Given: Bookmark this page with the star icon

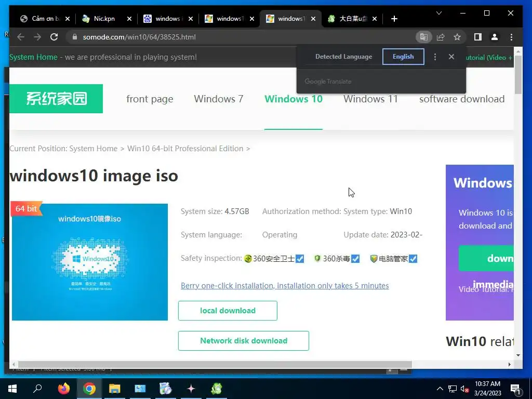Looking at the screenshot, I should tap(457, 37).
